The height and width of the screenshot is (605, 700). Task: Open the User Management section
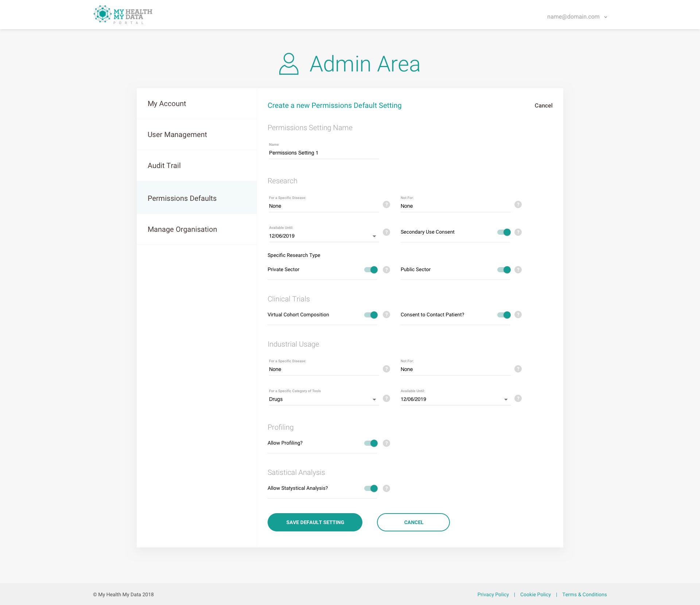(x=177, y=134)
